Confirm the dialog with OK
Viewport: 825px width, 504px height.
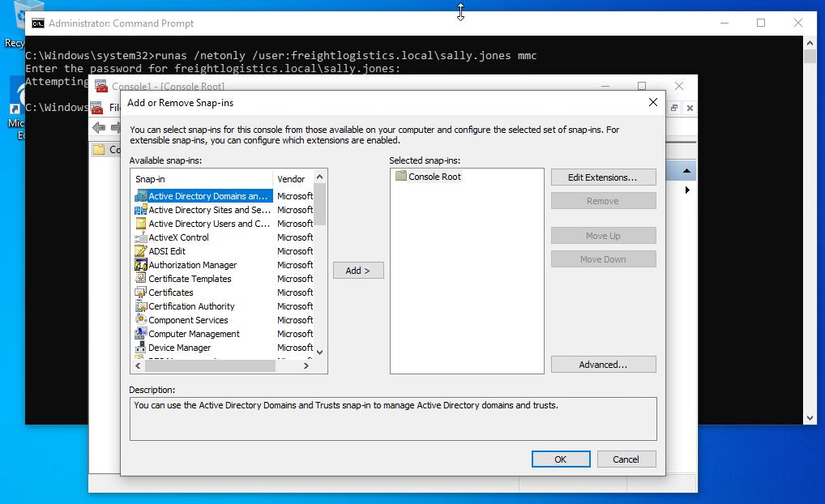pos(560,459)
